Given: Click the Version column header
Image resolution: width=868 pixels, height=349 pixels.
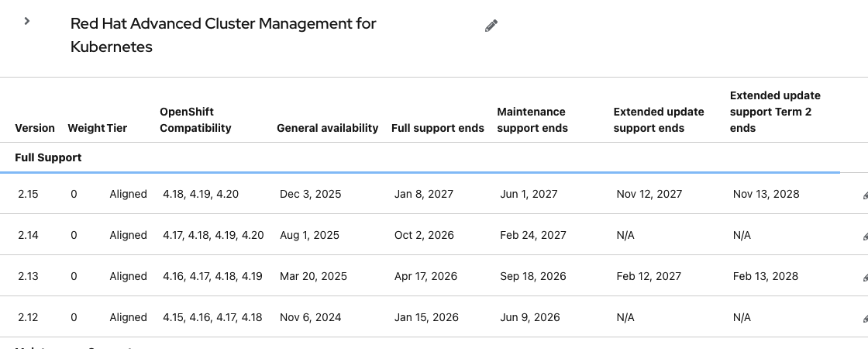Looking at the screenshot, I should [35, 128].
